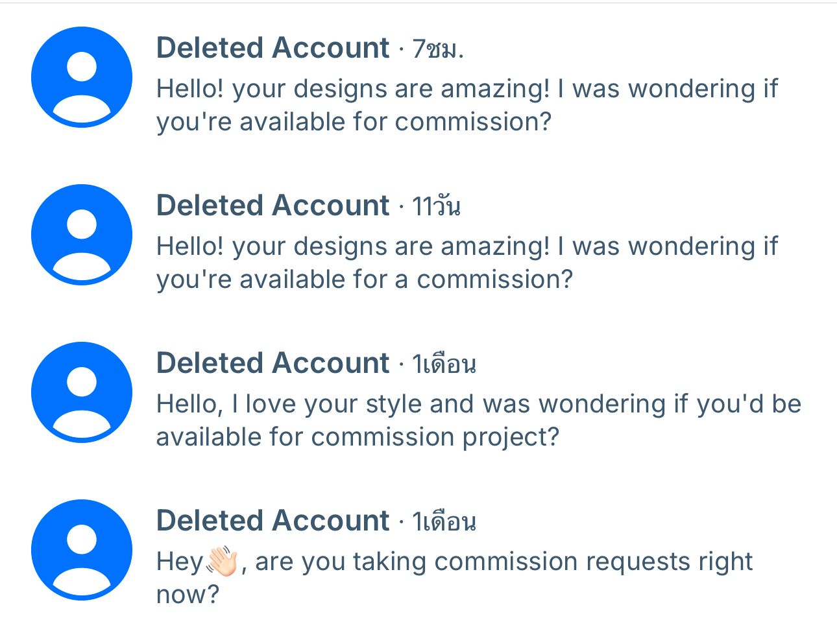Screen dimensions: 837x644
Task: Open Deleted Account name above 'Hey' message
Action: (x=273, y=521)
